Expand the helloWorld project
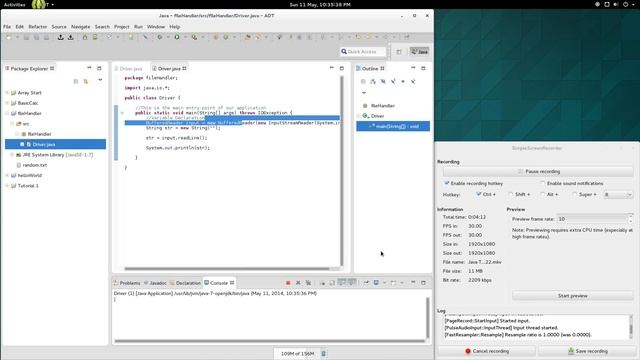The height and width of the screenshot is (360, 640). pos(7,175)
